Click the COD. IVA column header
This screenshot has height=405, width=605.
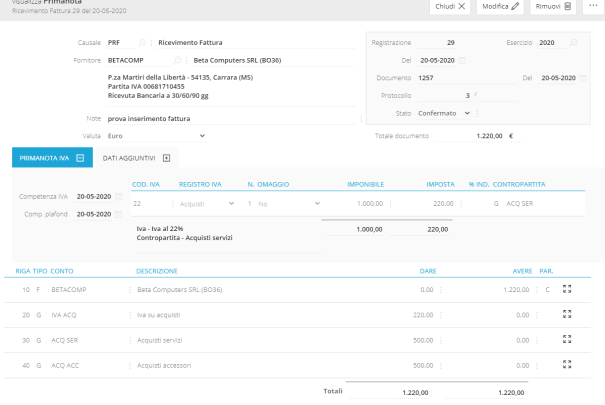tap(146, 184)
